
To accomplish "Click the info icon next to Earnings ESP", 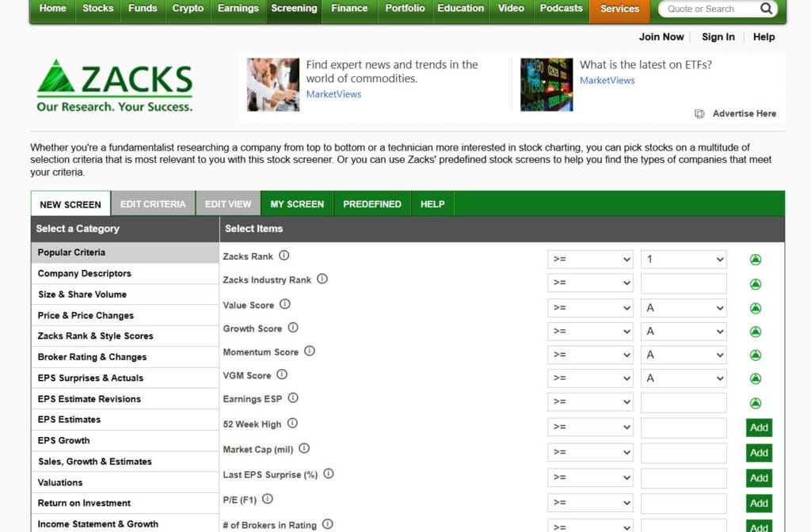I will 293,398.
